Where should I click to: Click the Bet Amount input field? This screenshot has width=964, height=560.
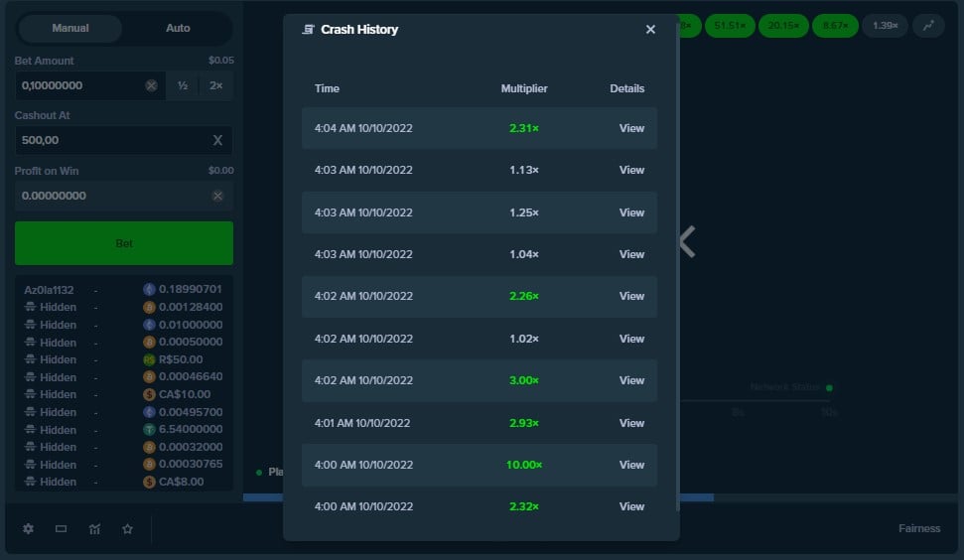77,86
